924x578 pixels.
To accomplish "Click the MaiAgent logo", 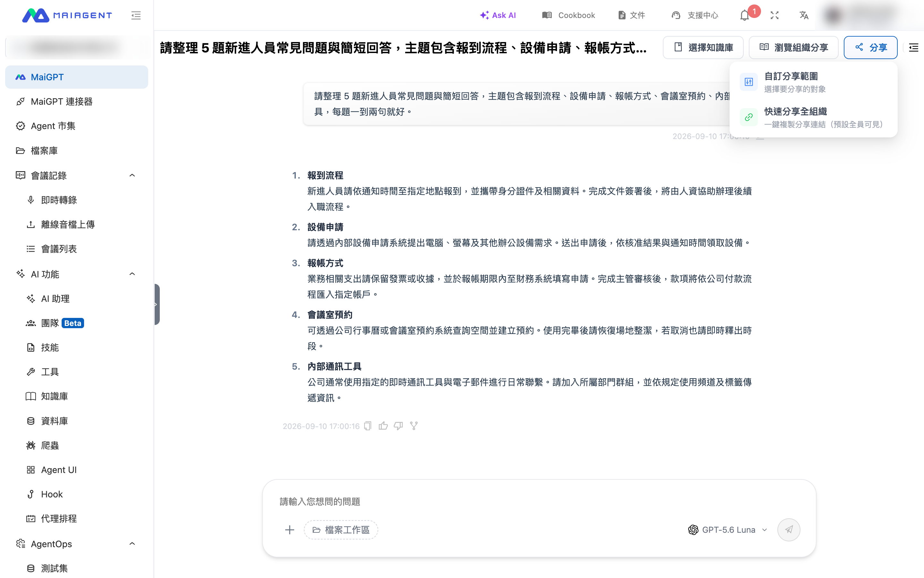I will point(67,15).
